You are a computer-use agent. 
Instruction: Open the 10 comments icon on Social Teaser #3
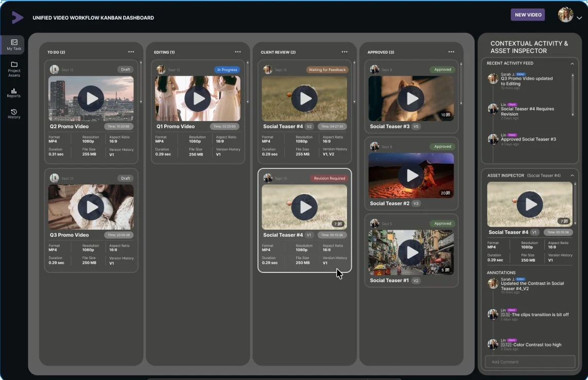pos(445,115)
